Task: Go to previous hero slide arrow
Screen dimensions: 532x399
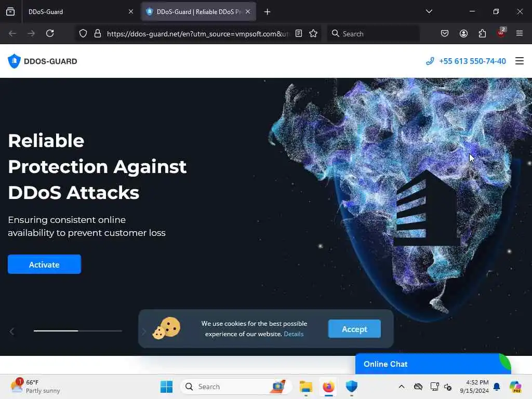Action: (x=12, y=331)
